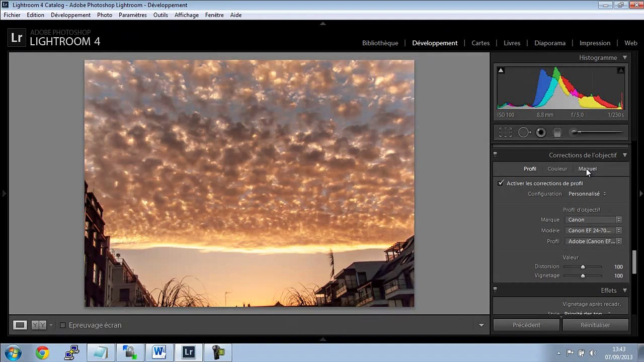644x362 pixels.
Task: Open toolbar content options arrow
Action: pyautogui.click(x=481, y=325)
